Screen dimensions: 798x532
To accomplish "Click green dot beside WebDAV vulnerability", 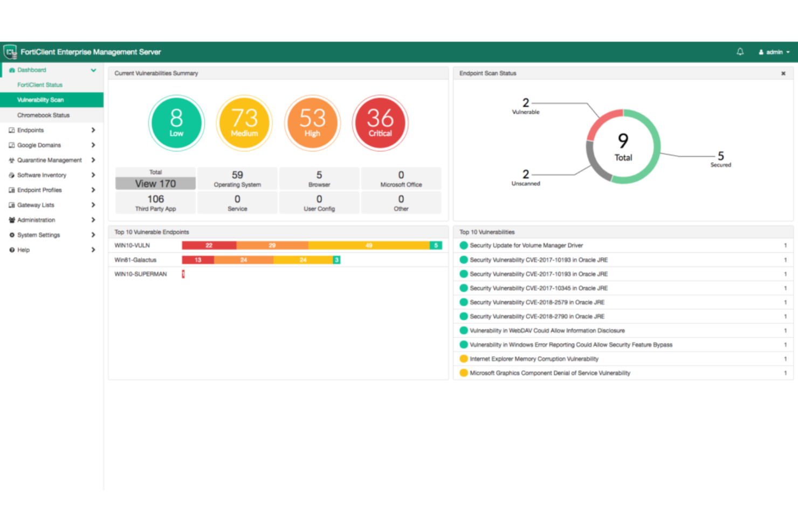I will (463, 330).
